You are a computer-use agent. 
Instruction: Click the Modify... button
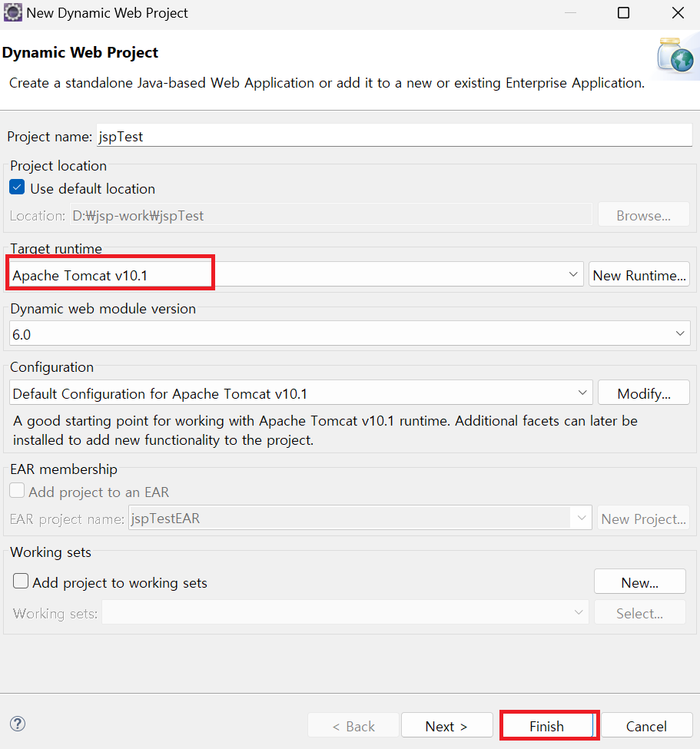tap(644, 393)
